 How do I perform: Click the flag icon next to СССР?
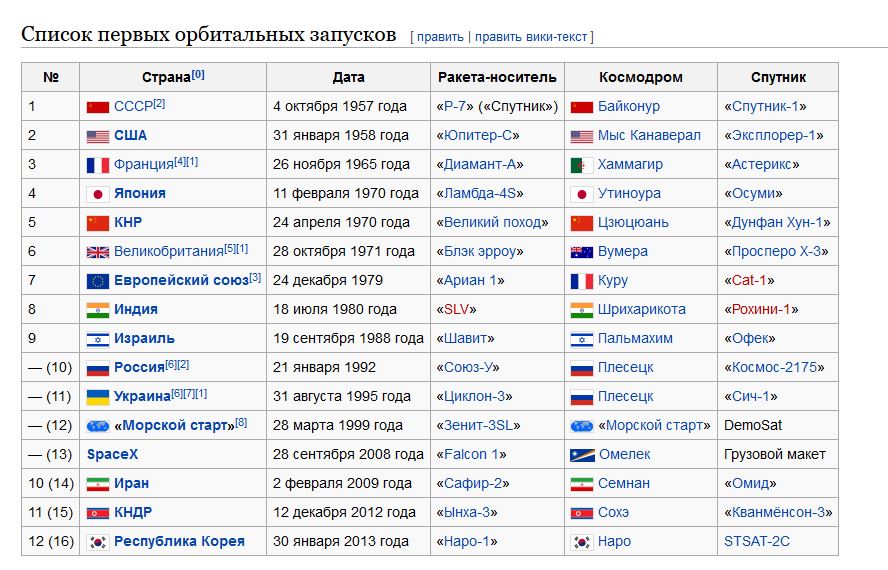click(97, 107)
